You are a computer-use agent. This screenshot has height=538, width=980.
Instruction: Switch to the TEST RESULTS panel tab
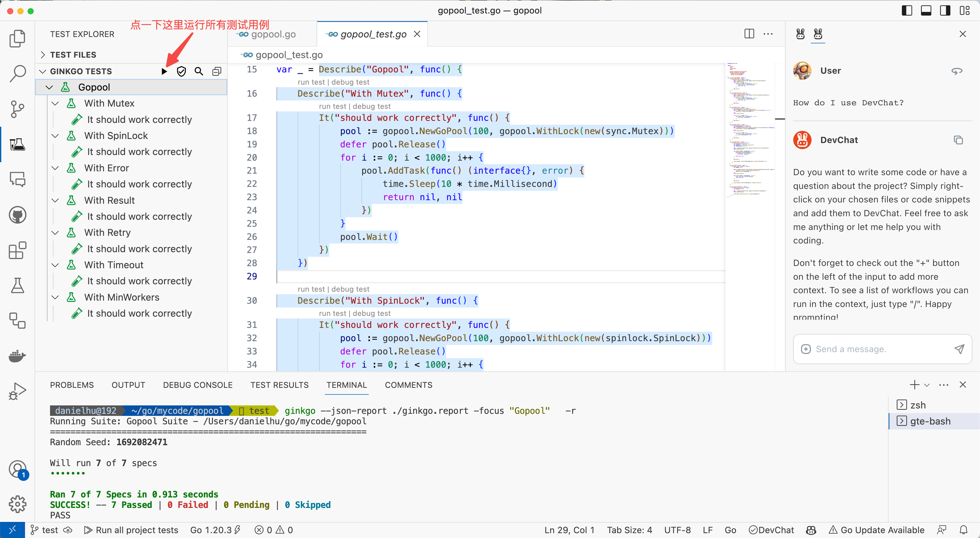coord(279,385)
